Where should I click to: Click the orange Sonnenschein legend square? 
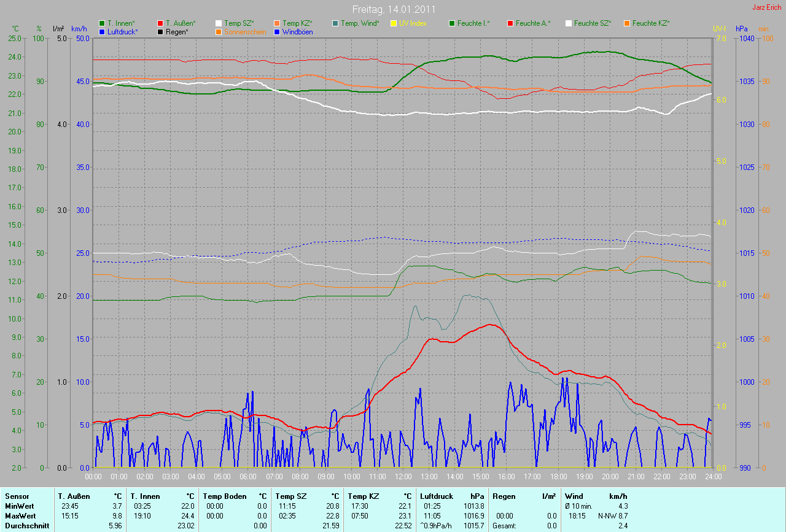coord(219,31)
